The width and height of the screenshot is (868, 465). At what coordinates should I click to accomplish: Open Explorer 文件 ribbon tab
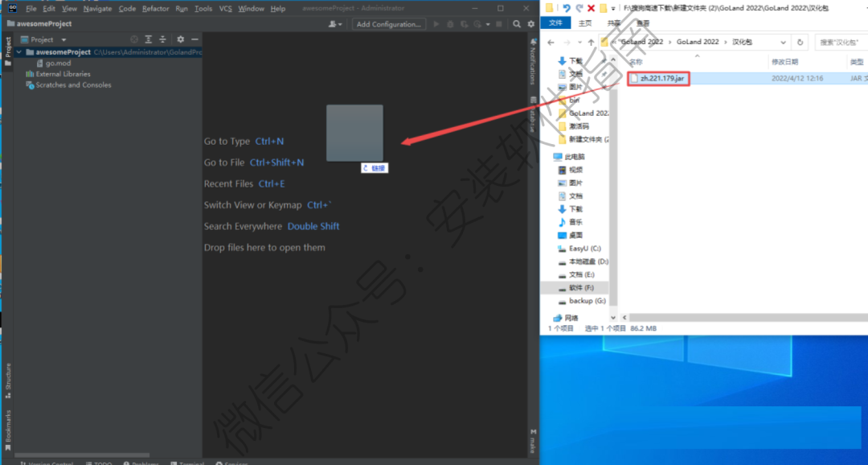556,23
